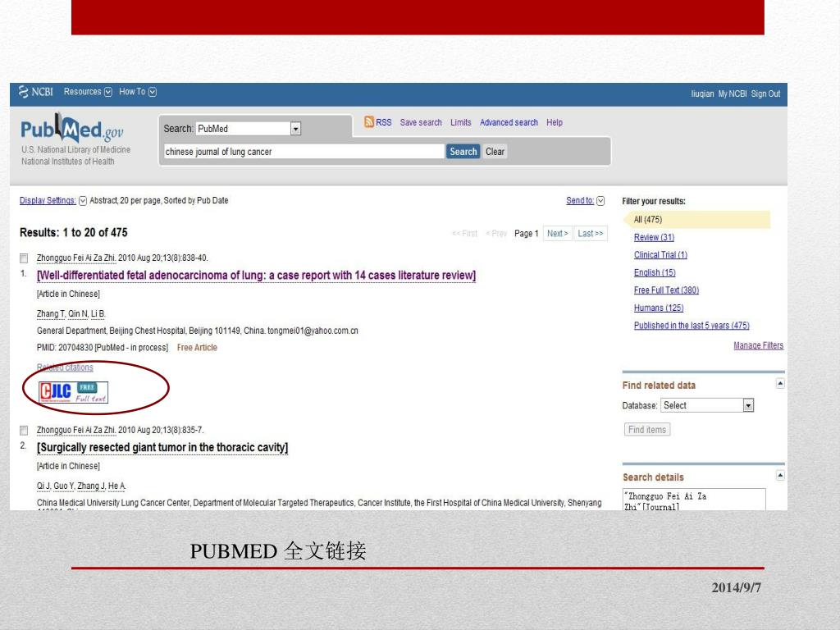Click the first result's Zhongguo Fei Ai Za Zhi journal
The image size is (840, 630).
point(76,258)
